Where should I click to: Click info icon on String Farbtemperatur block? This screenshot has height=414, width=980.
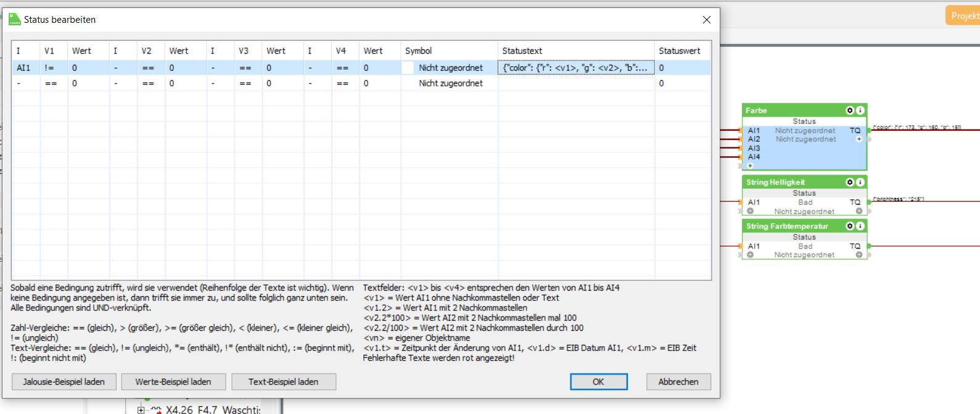point(860,226)
